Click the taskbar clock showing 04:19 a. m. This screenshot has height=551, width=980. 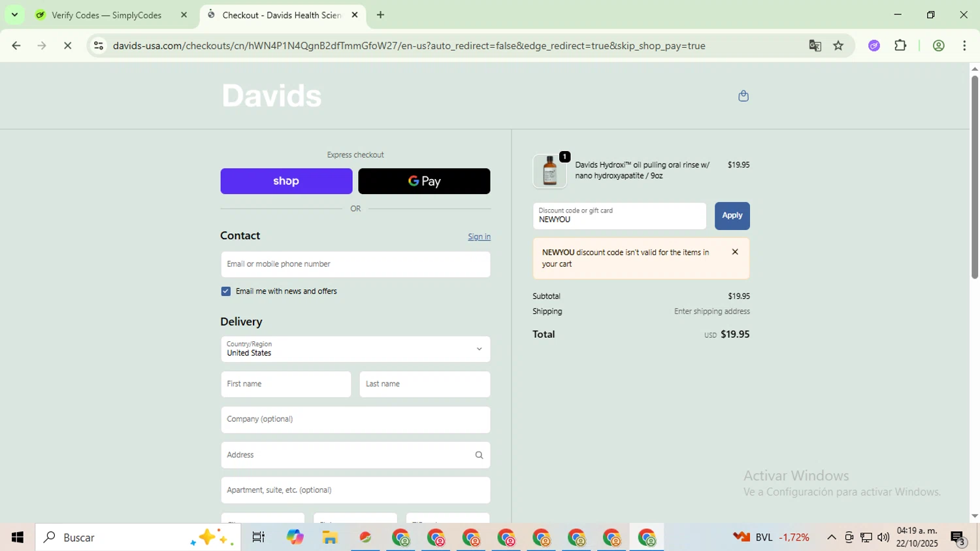[x=917, y=537]
